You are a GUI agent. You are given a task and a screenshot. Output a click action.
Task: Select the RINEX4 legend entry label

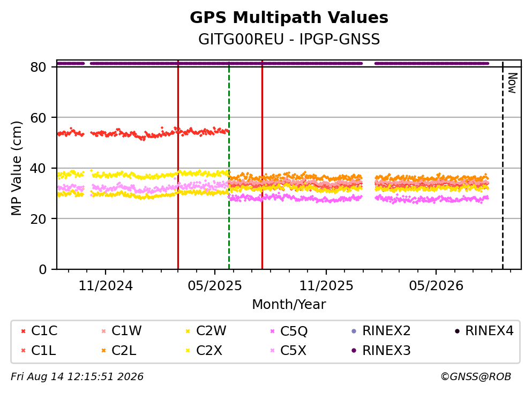(x=489, y=331)
